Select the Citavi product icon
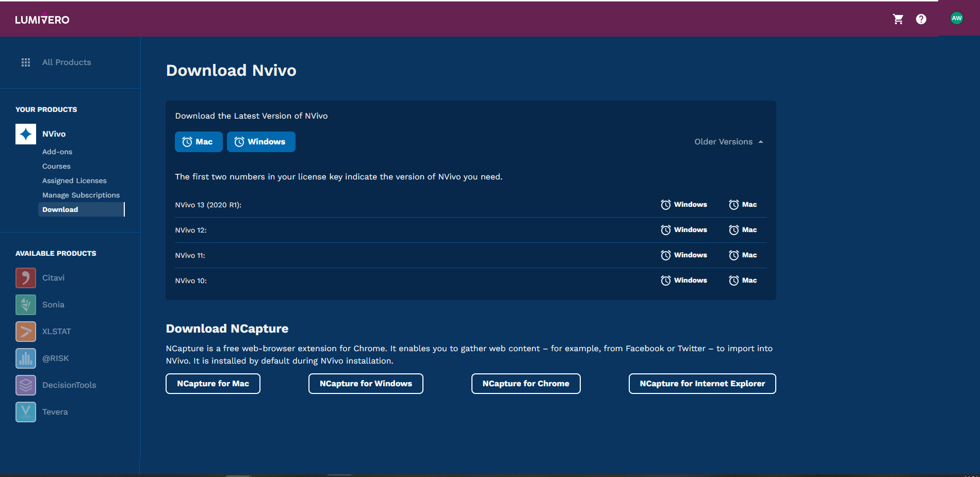The width and height of the screenshot is (980, 477). (x=25, y=277)
